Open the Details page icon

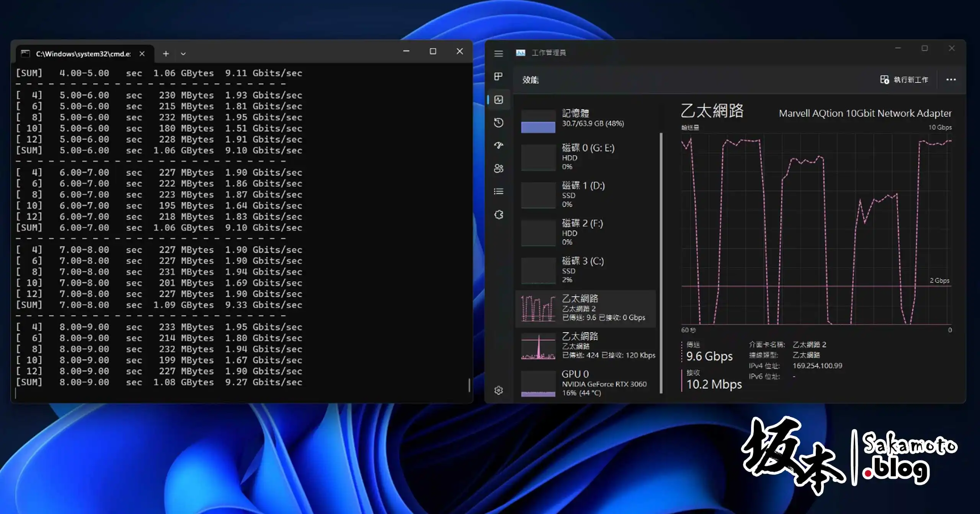tap(498, 191)
